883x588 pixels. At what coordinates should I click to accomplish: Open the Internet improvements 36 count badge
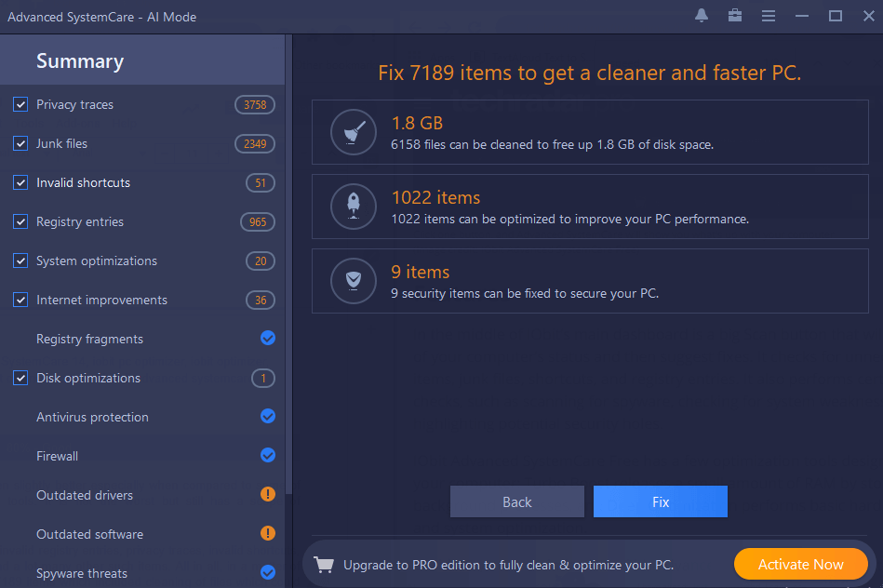(x=261, y=300)
